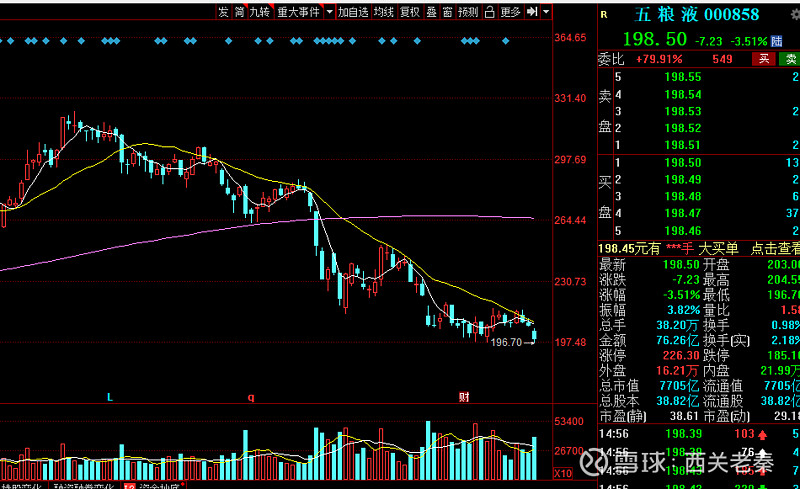Switch to the 融资融券变化 bottom tab
The height and width of the screenshot is (489, 800).
pyautogui.click(x=84, y=485)
